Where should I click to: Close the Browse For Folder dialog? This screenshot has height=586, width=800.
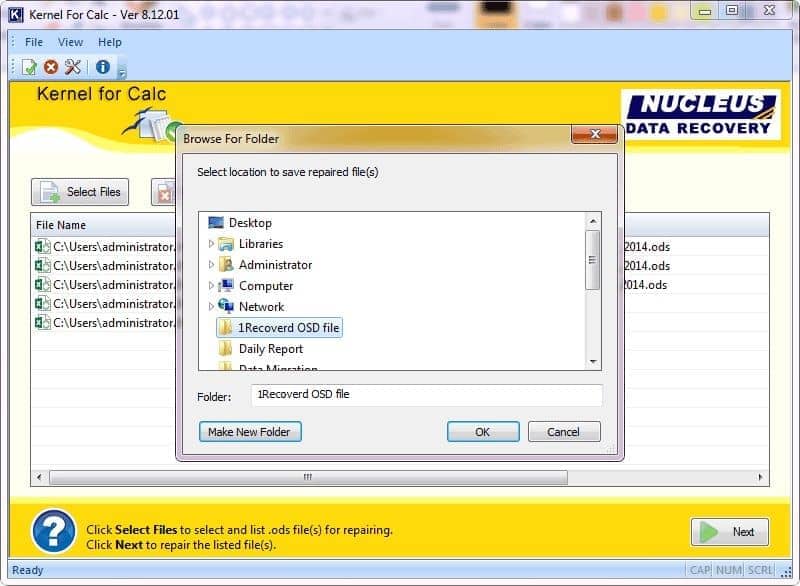click(x=594, y=134)
